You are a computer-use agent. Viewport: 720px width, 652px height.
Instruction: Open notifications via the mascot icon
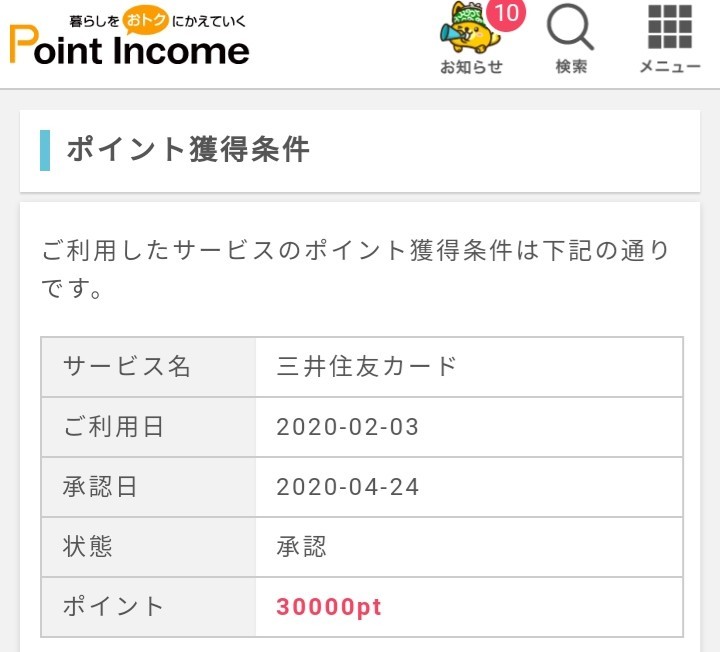466,32
